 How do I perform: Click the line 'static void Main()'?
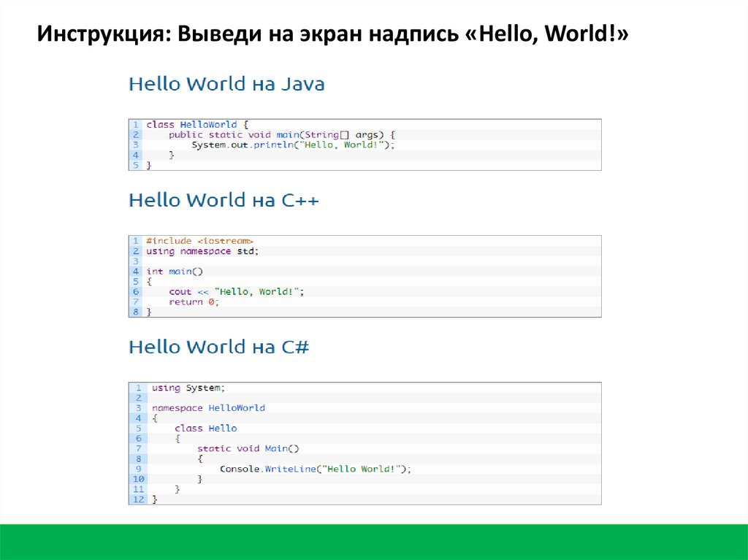point(248,448)
